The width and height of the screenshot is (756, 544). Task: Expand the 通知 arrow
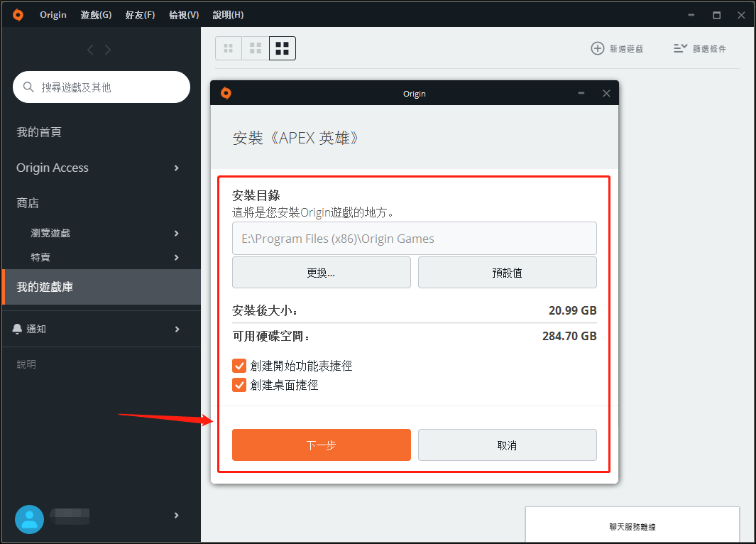click(177, 329)
